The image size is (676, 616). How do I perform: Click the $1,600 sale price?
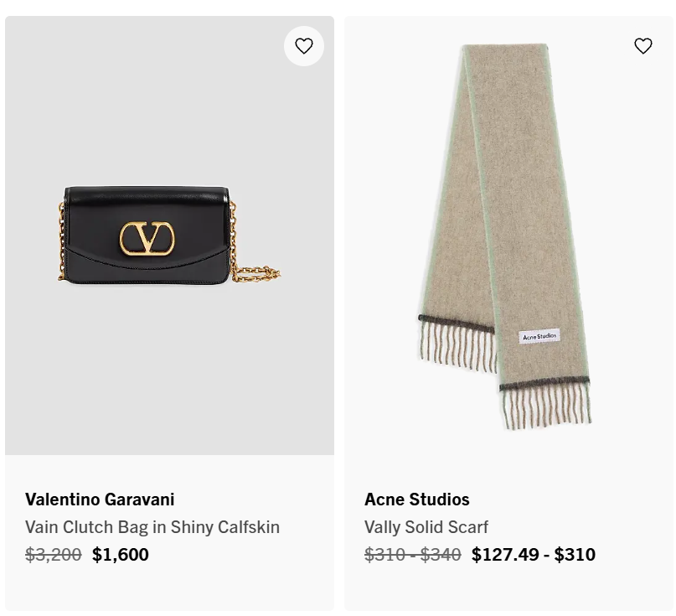pos(121,554)
